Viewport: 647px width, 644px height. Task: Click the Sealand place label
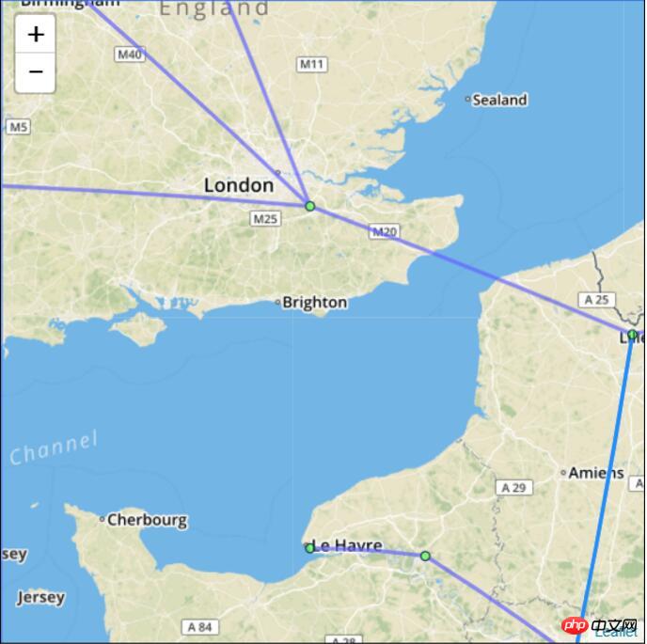pos(499,100)
